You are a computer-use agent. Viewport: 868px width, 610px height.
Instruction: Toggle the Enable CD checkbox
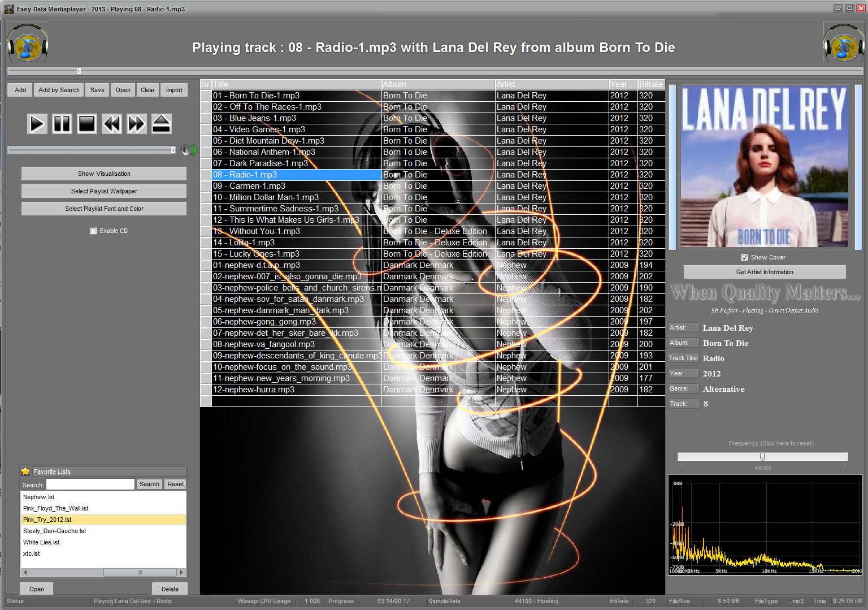click(x=94, y=231)
